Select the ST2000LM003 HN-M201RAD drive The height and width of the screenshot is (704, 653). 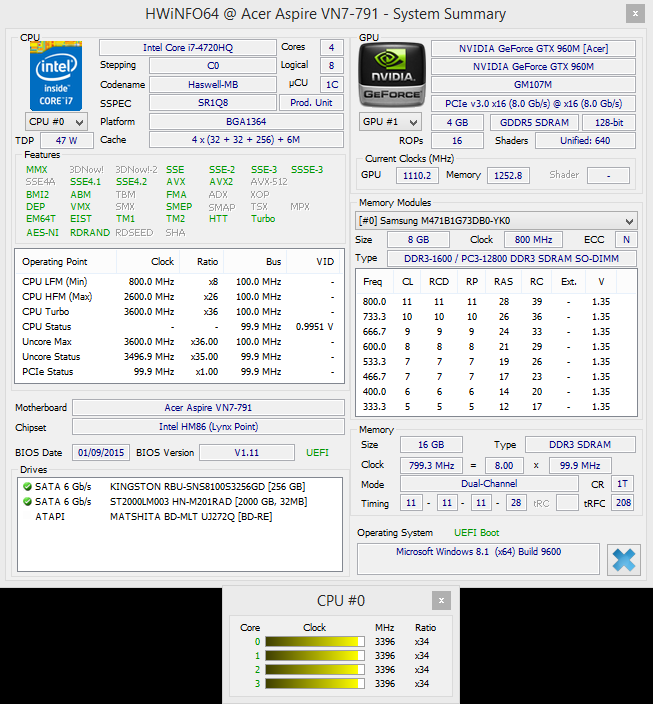(x=180, y=502)
